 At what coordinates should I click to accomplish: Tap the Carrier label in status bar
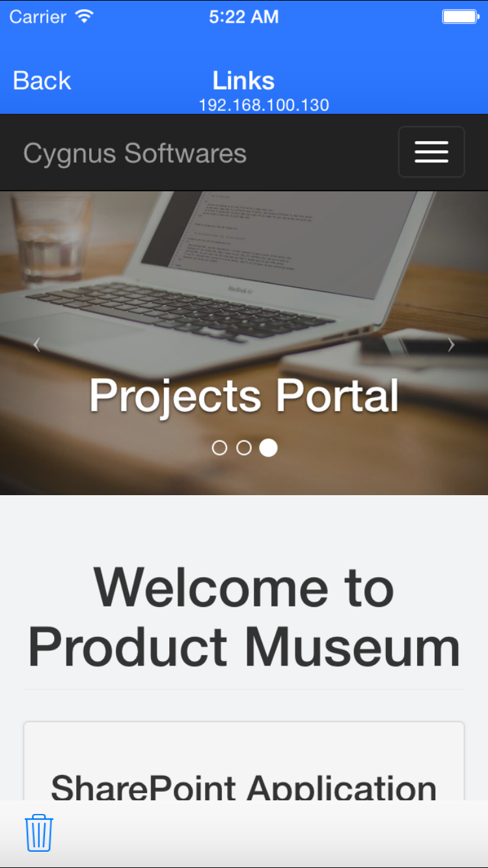(x=38, y=17)
